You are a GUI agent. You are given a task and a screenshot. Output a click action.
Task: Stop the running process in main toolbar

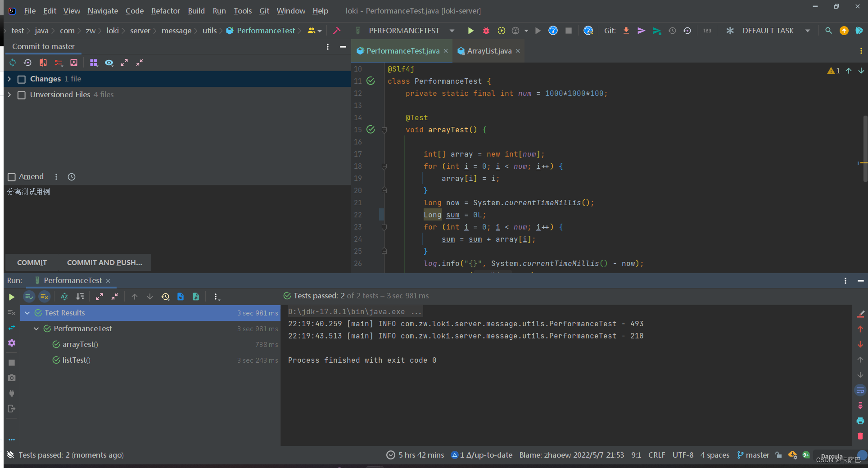pos(569,31)
